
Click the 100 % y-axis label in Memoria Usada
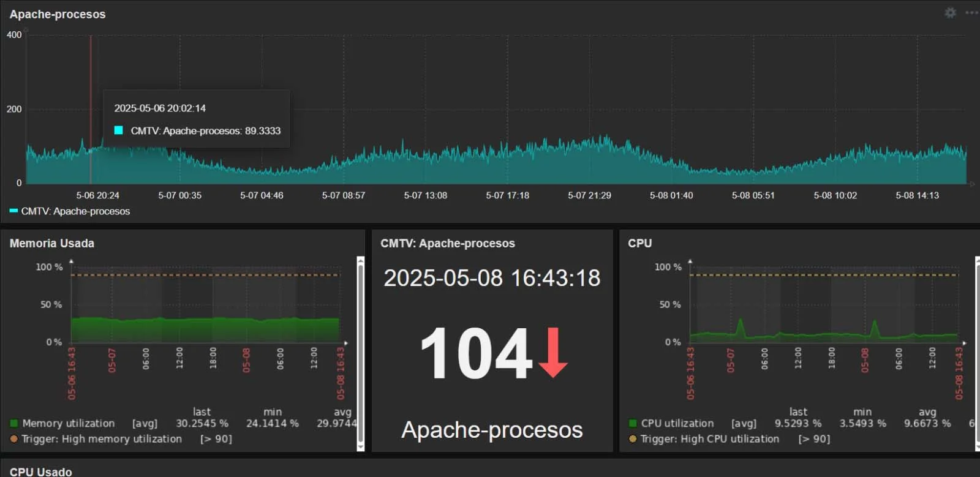pos(49,267)
